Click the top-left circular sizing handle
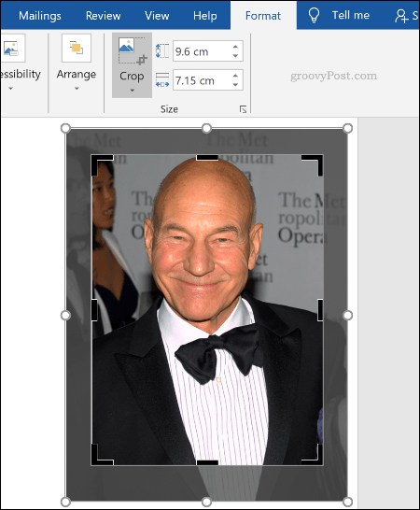This screenshot has width=420, height=510. point(65,129)
